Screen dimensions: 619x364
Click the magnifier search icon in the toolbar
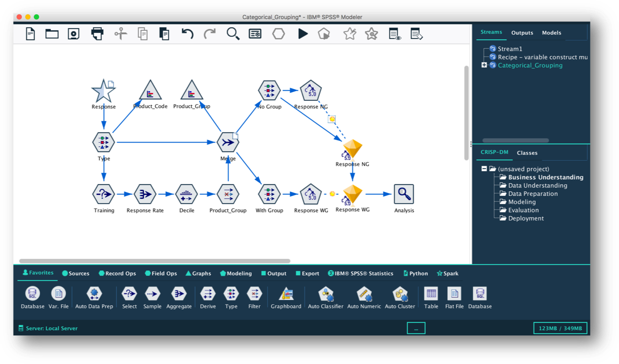[233, 33]
